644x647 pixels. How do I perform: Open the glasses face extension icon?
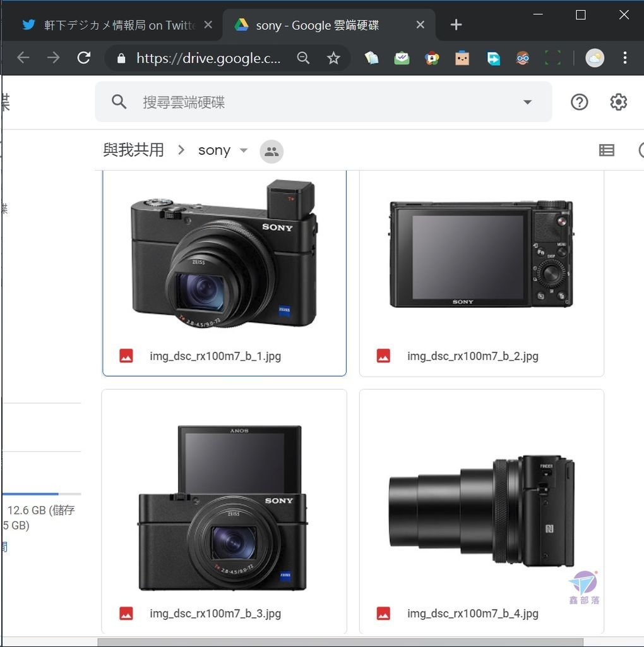(523, 58)
